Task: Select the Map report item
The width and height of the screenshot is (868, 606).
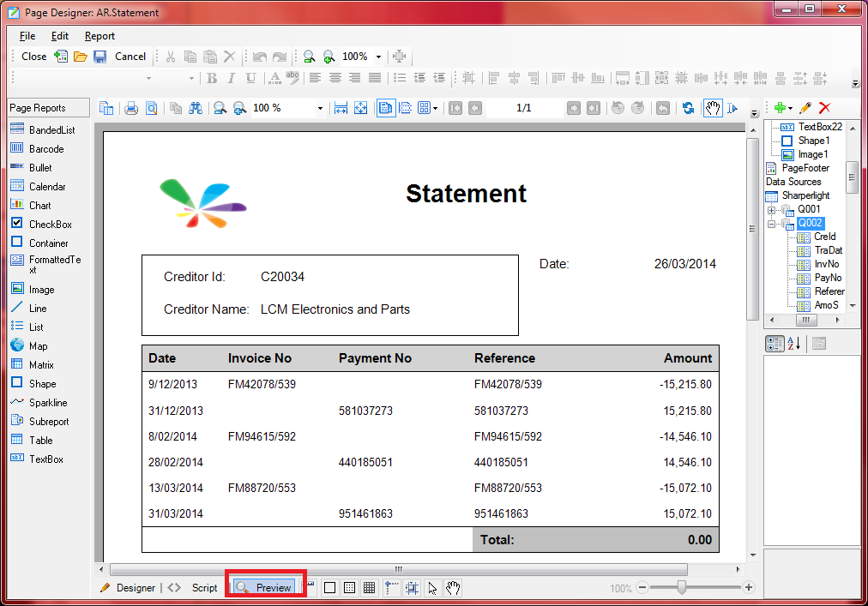Action: coord(29,346)
